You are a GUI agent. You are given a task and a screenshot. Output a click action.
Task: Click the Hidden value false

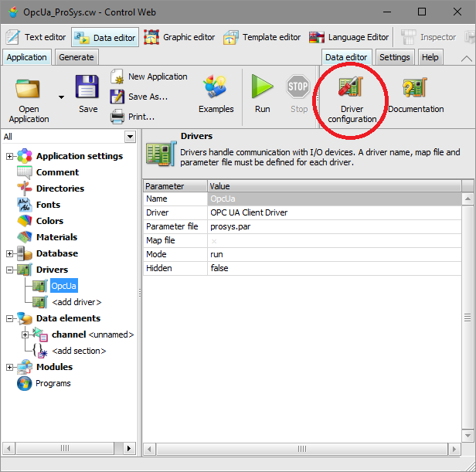click(335, 268)
